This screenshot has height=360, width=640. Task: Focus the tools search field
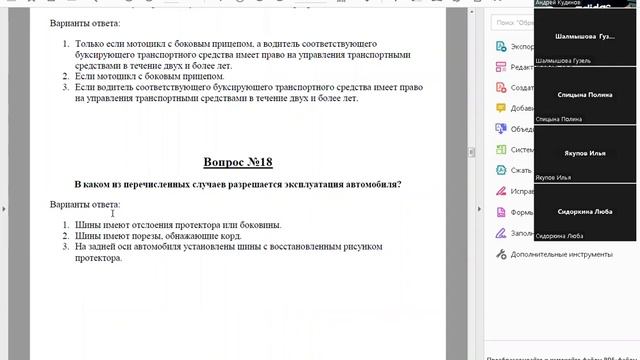[x=513, y=23]
